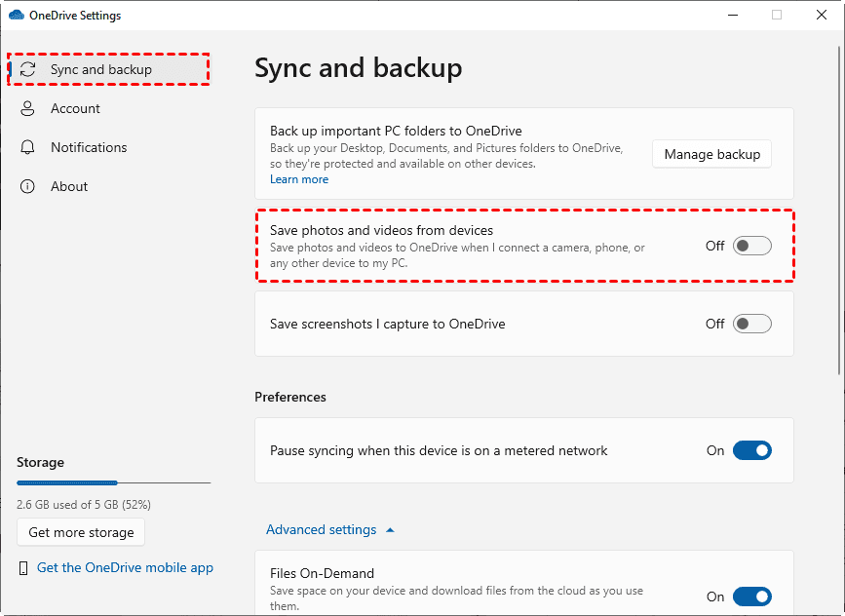Open the About section
The height and width of the screenshot is (616, 845).
[x=69, y=186]
